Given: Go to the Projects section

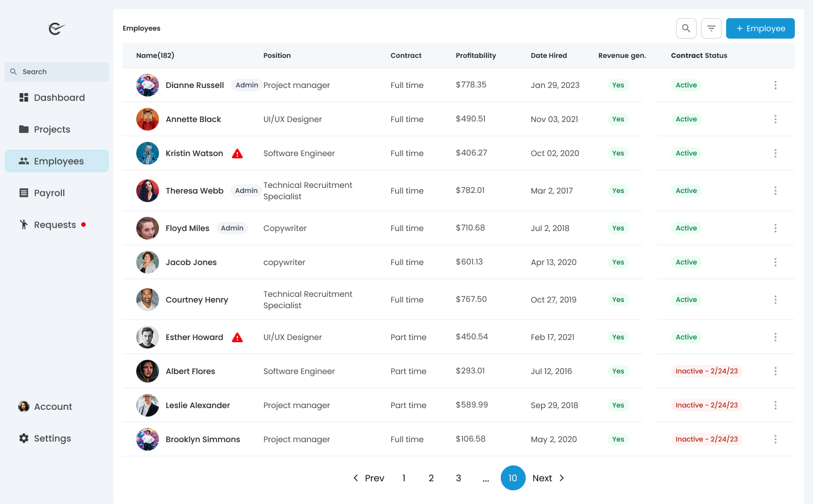Looking at the screenshot, I should (x=52, y=129).
